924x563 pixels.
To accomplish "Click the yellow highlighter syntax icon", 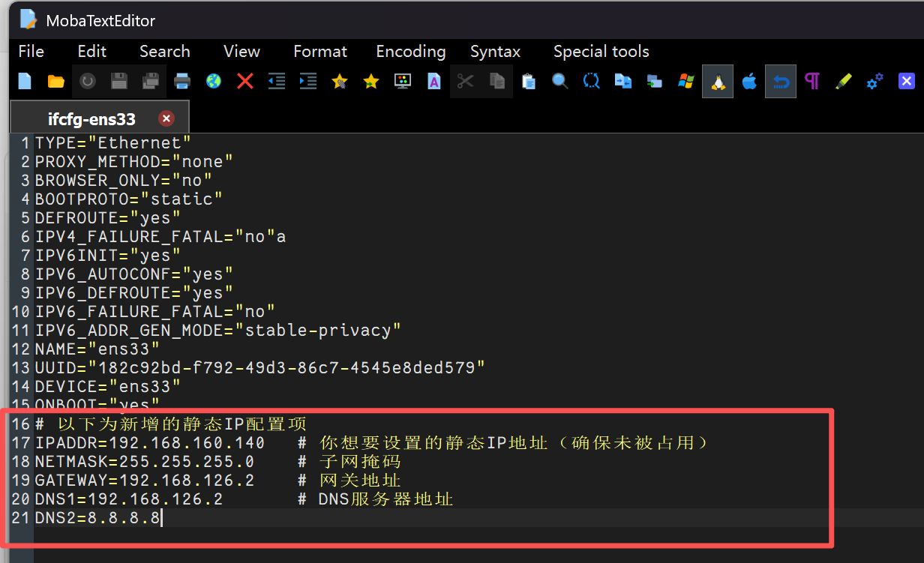I will tap(844, 81).
